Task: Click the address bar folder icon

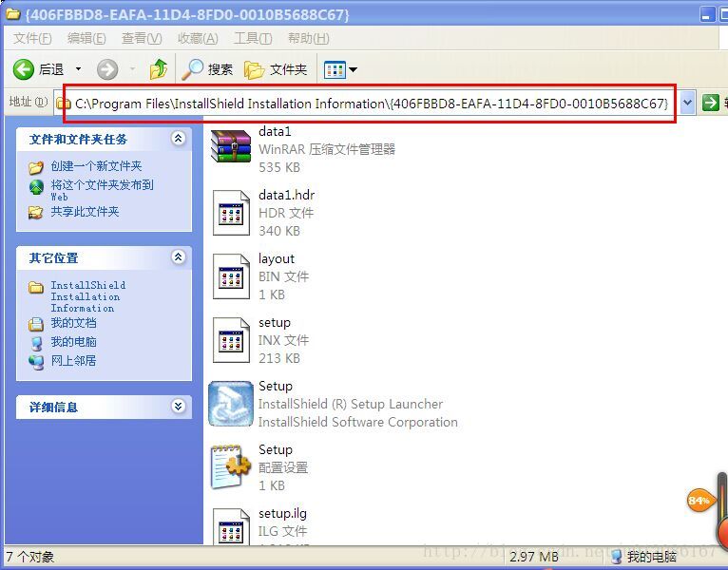Action: [64, 103]
